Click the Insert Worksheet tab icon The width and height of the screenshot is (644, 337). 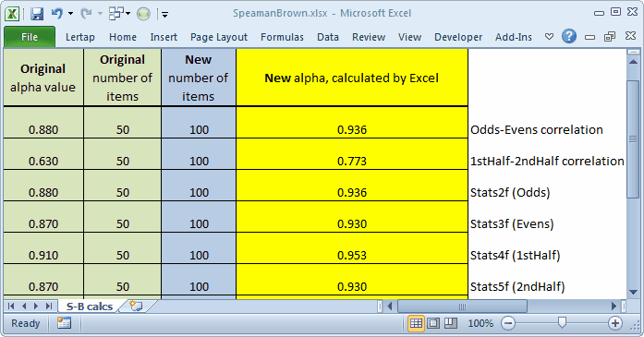(136, 306)
